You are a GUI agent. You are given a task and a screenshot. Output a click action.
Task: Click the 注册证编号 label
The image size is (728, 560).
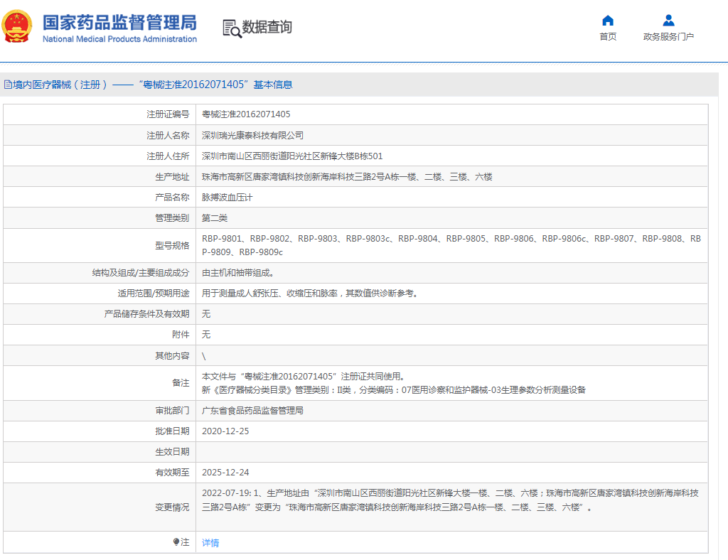coord(168,114)
